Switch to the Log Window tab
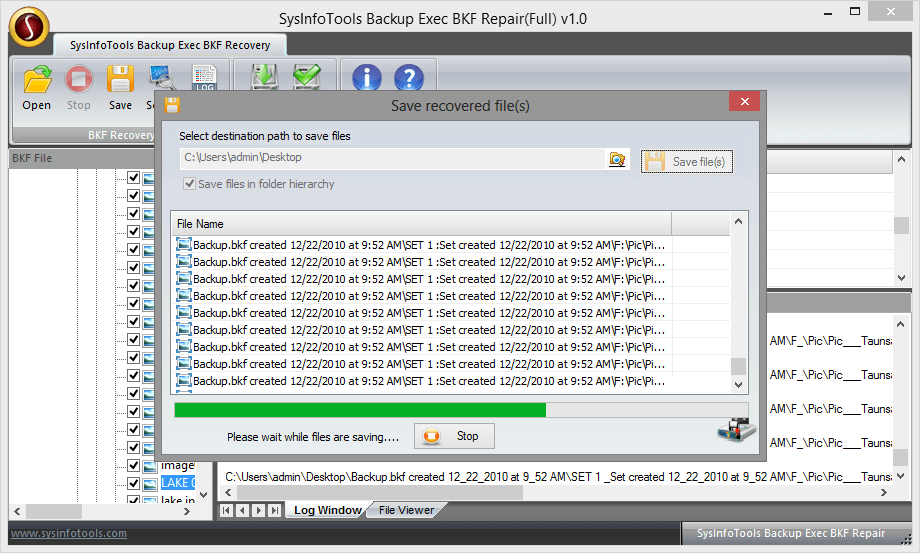The width and height of the screenshot is (920, 553). (x=327, y=510)
